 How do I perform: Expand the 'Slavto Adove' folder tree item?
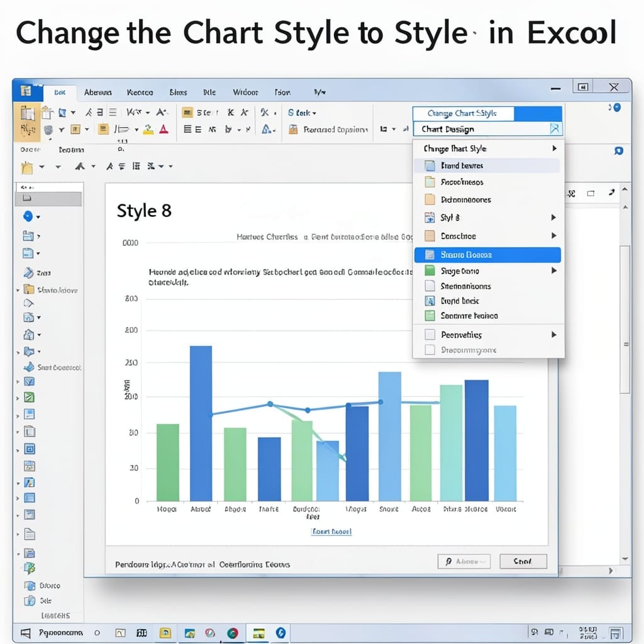click(18, 290)
